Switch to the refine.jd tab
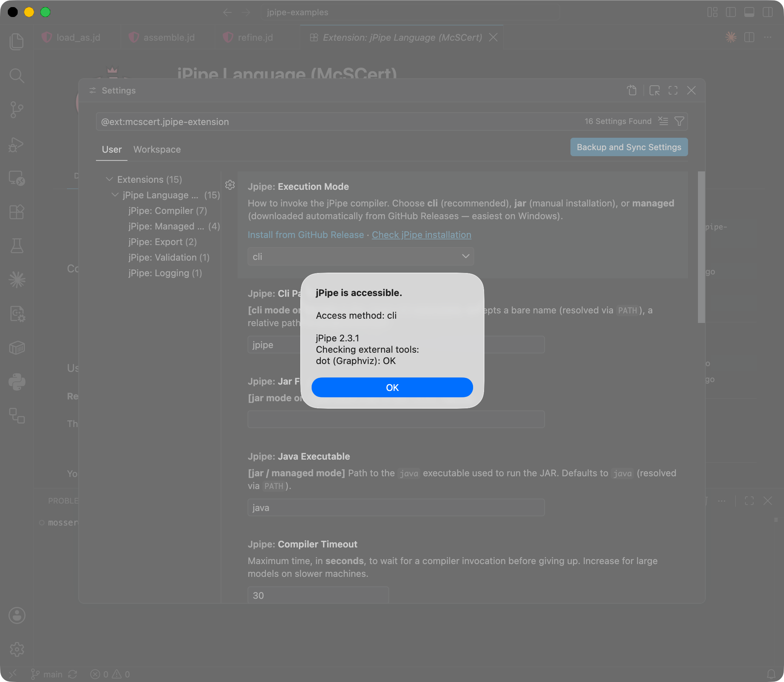Viewport: 784px width, 682px height. 258,37
